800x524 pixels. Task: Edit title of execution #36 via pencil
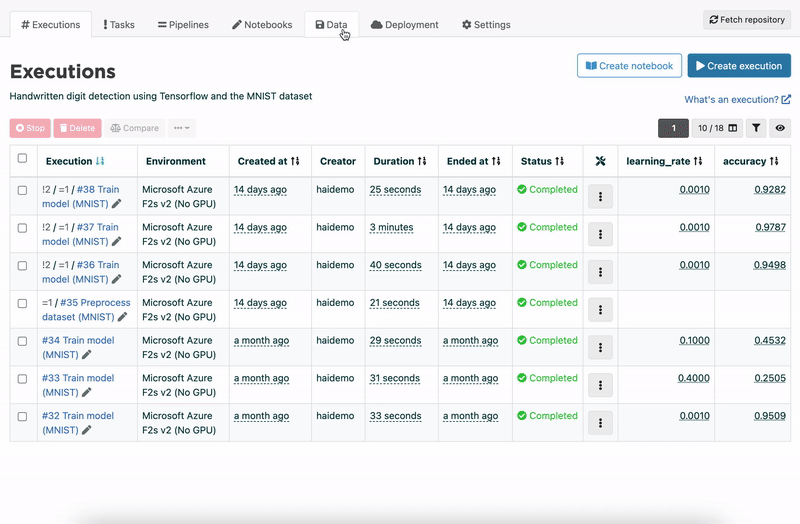click(x=117, y=279)
